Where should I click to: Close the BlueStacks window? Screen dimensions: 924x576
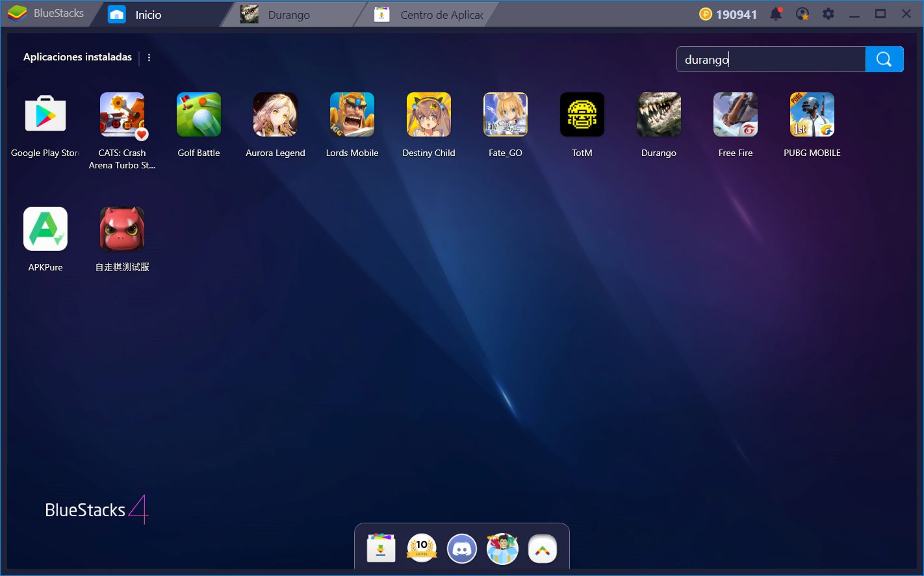click(x=906, y=14)
